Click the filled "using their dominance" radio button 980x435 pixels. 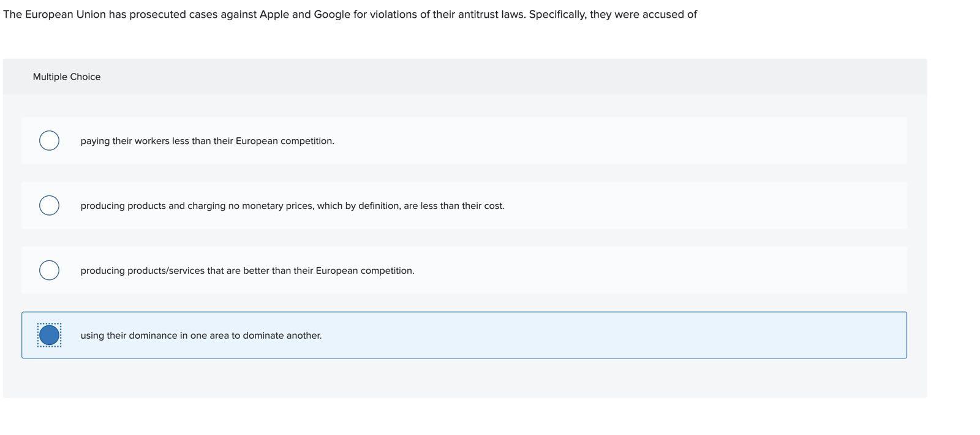pos(49,335)
